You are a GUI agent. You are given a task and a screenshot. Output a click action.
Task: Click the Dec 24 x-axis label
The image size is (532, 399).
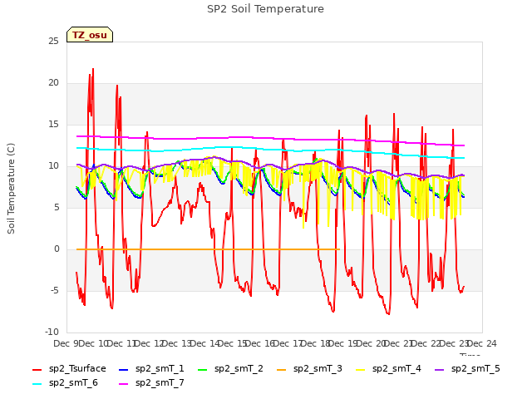click(x=482, y=343)
